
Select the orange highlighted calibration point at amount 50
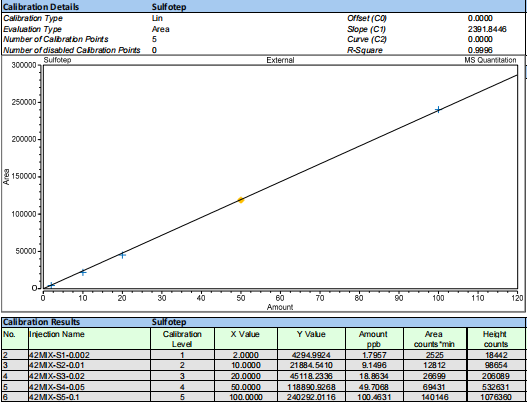[x=241, y=200]
